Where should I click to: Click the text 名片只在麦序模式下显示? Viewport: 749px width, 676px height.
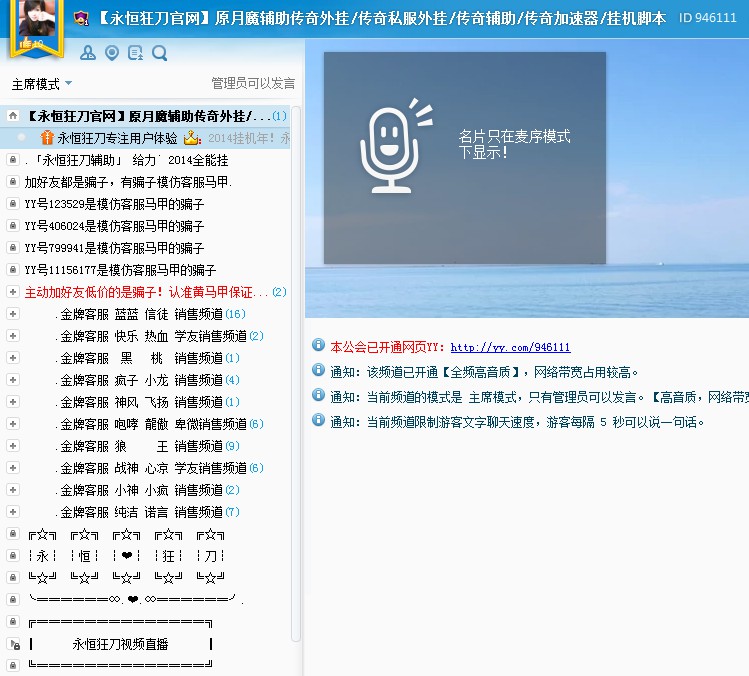[x=514, y=144]
